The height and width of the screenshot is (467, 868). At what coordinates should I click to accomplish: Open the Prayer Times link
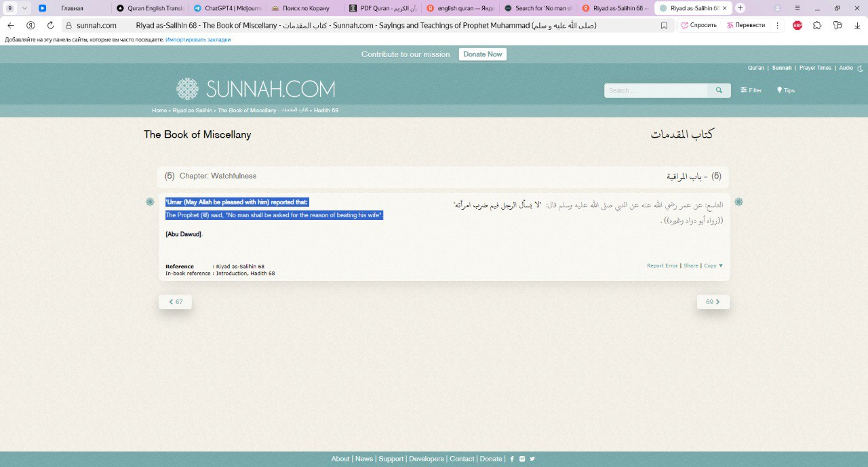click(814, 68)
